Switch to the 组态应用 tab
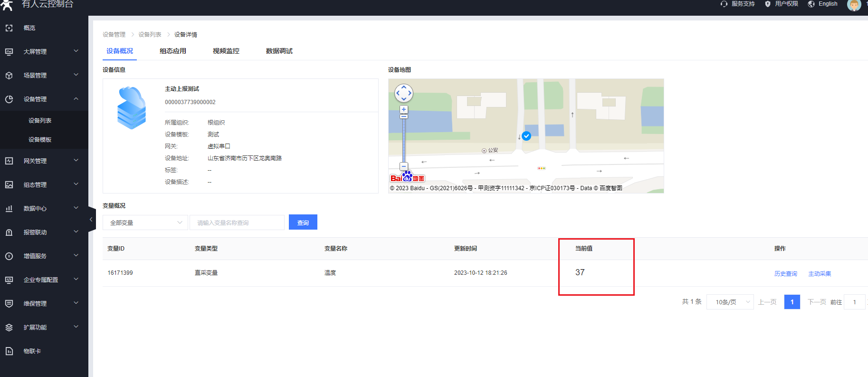The image size is (868, 377). (x=173, y=51)
